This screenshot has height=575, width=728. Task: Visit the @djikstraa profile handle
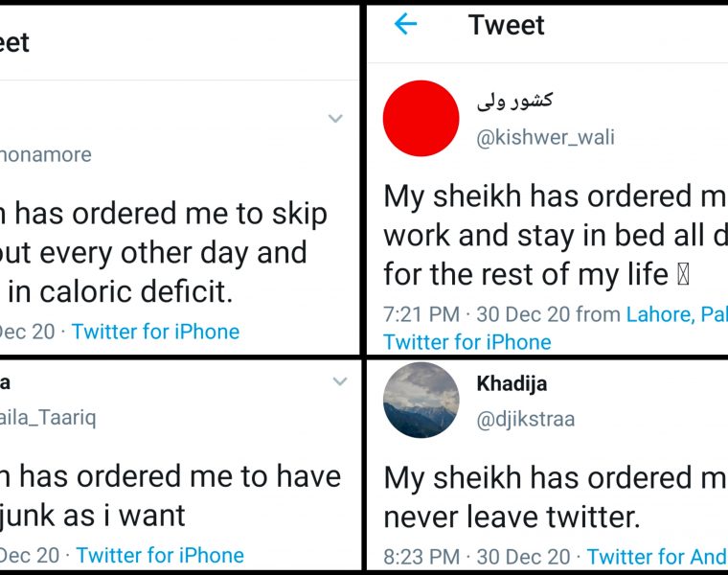[x=526, y=419]
